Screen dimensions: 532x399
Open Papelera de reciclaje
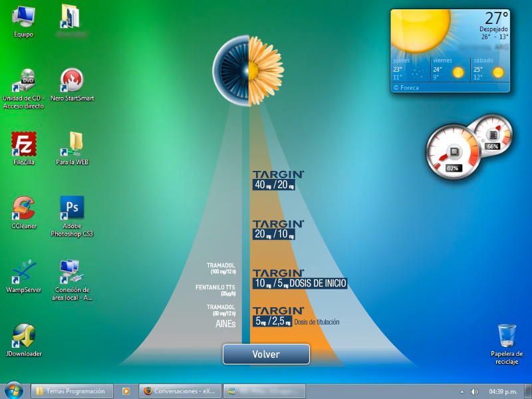(506, 336)
